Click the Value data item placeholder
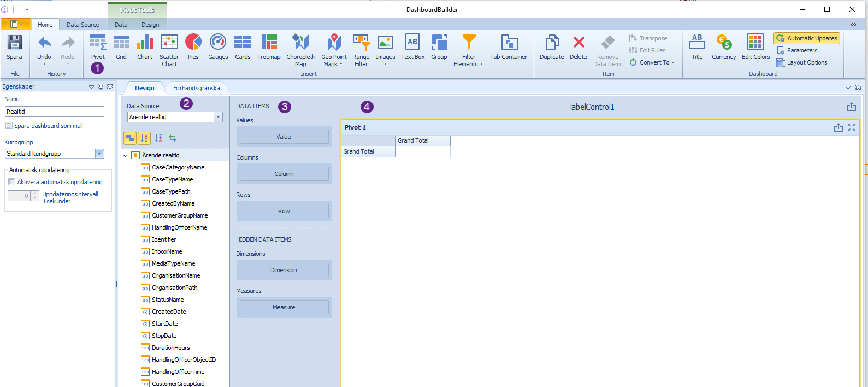Screen dimensions: 868x387 [x=284, y=137]
